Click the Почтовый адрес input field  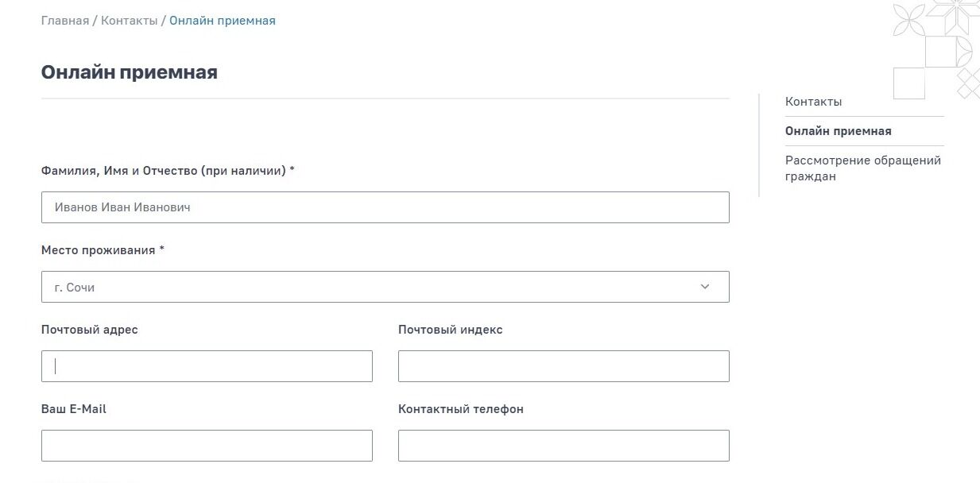point(207,366)
